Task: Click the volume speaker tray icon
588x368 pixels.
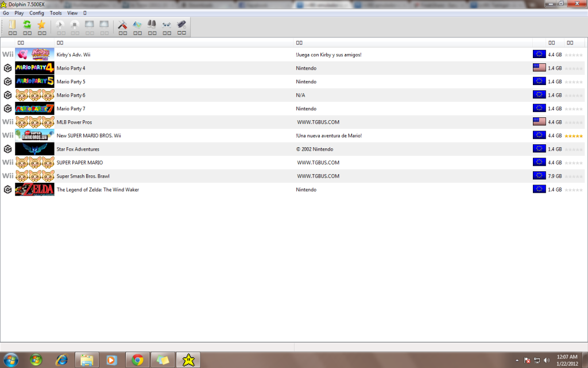Action: (547, 361)
